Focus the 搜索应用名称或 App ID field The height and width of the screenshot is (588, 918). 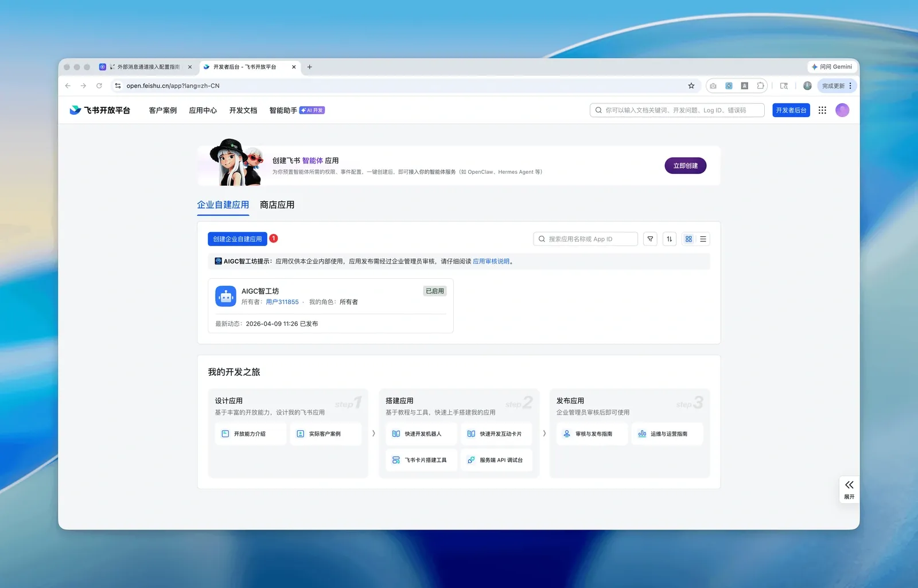(x=585, y=239)
